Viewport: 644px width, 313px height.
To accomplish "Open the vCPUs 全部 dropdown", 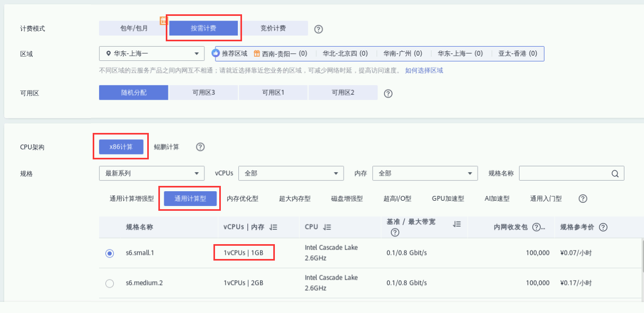I will [x=291, y=174].
